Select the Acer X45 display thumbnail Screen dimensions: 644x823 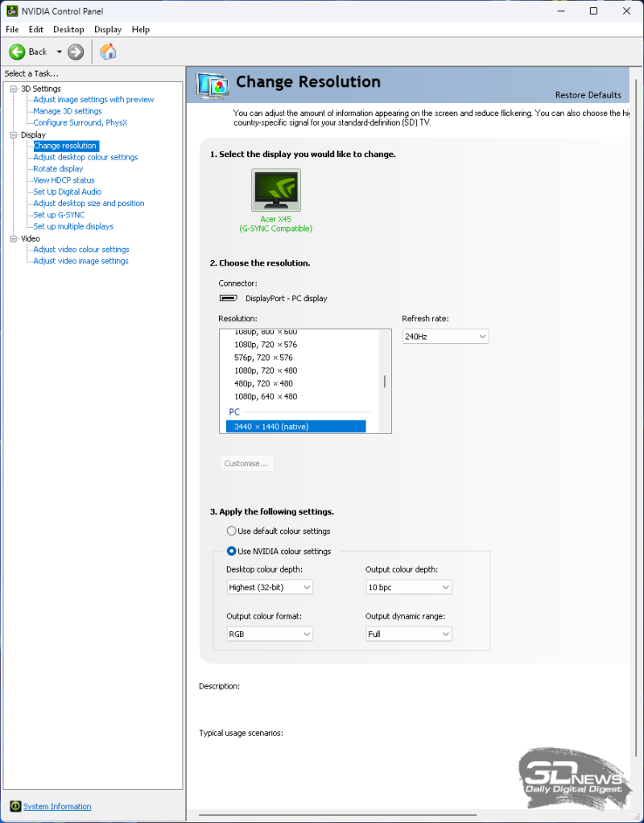tap(276, 190)
